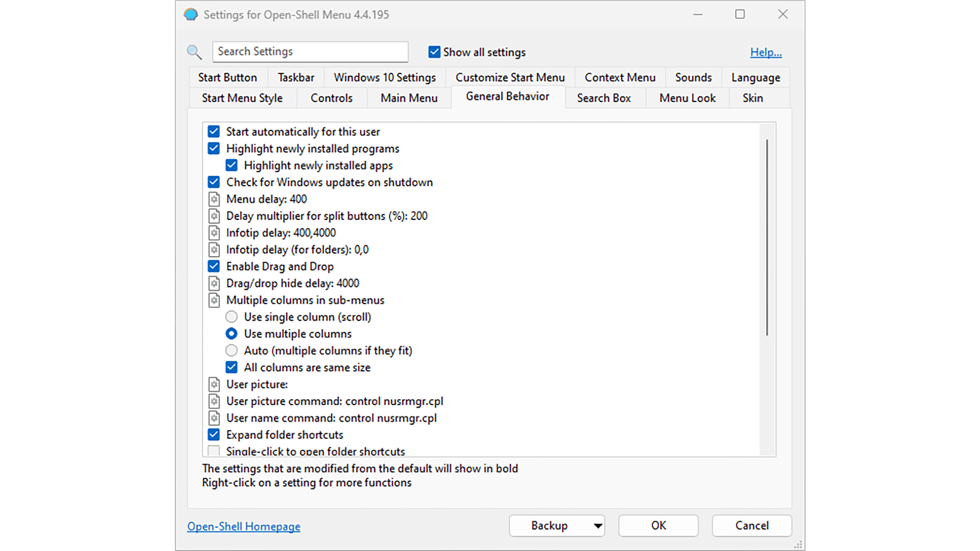Screen dimensions: 980x551
Task: Click the Menu delay setting icon
Action: [214, 199]
